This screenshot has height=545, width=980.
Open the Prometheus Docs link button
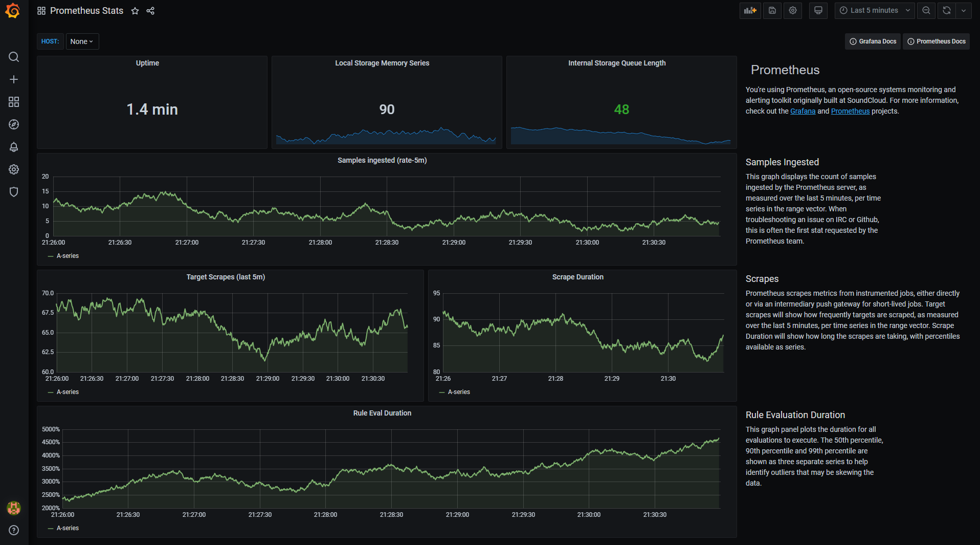pyautogui.click(x=936, y=41)
